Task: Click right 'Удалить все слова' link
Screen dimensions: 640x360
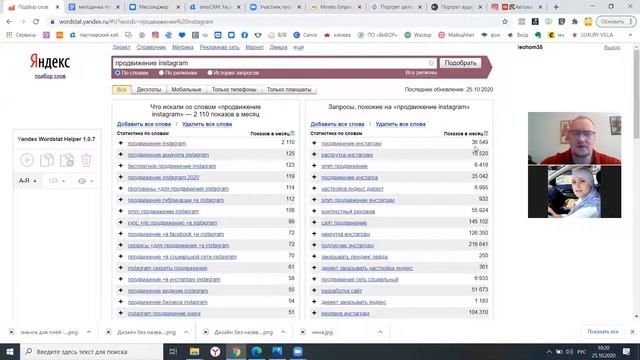Action: pos(400,124)
